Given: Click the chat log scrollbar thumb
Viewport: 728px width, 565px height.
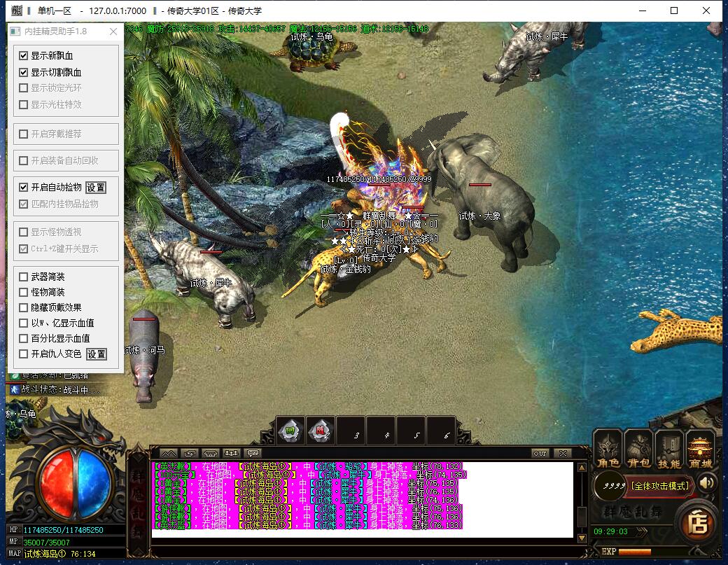Looking at the screenshot, I should (581, 515).
